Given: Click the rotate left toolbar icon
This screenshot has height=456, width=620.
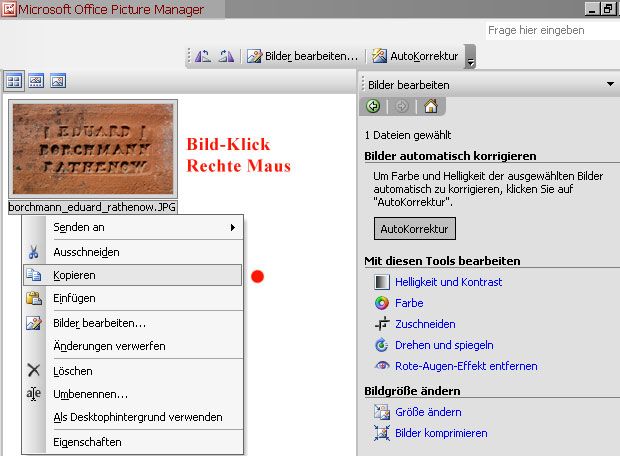Looking at the screenshot, I should pyautogui.click(x=204, y=56).
